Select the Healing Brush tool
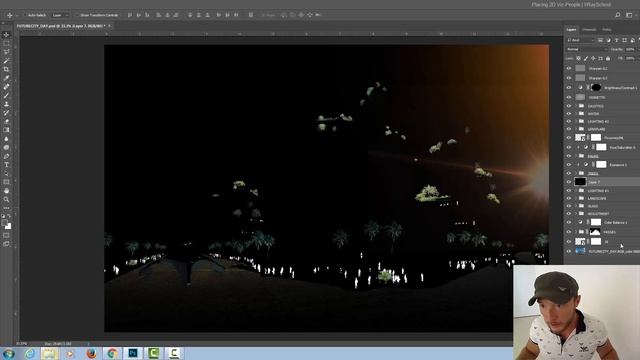This screenshot has height=360, width=640. pos(6,87)
